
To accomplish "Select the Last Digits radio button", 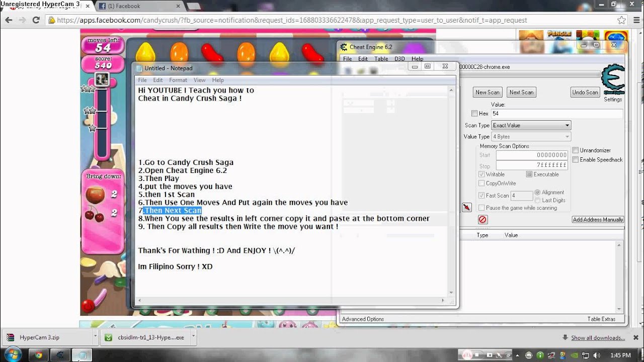I will [538, 200].
